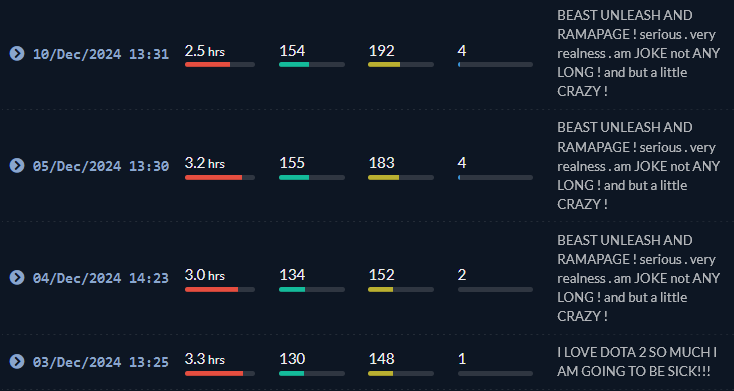Click the yellow bar under 148

(x=401, y=374)
